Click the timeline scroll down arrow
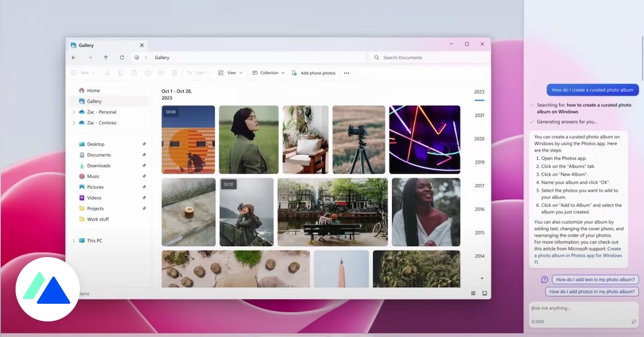This screenshot has height=337, width=644. coord(481,279)
